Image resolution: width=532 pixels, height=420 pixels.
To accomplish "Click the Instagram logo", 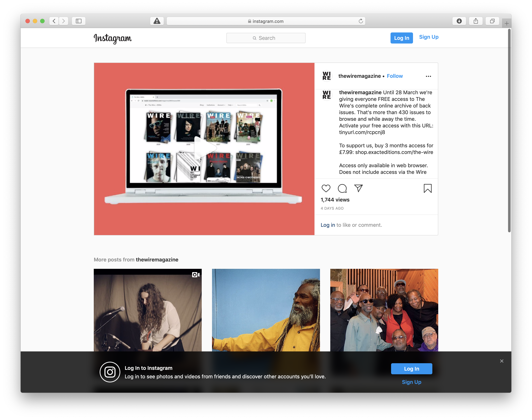I will (x=113, y=38).
